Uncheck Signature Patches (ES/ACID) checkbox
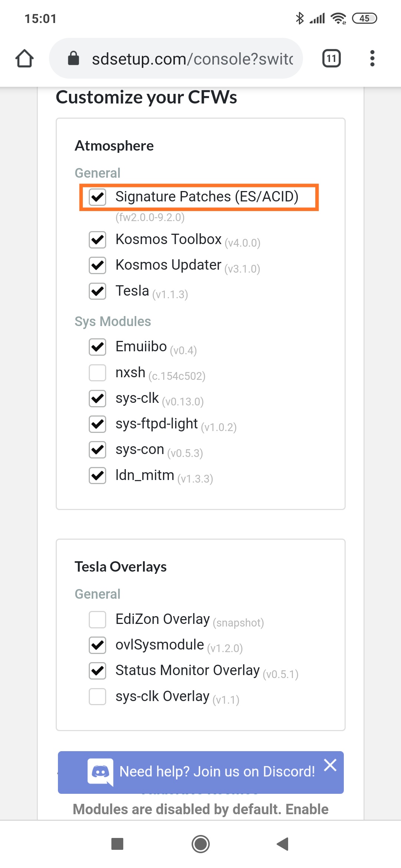 pyautogui.click(x=98, y=197)
